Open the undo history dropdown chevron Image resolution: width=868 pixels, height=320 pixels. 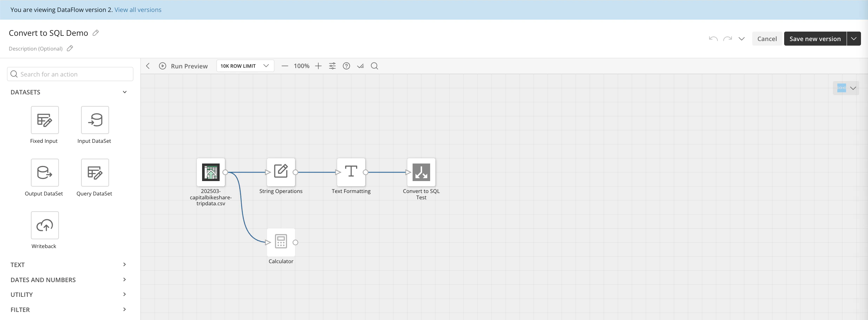point(742,39)
